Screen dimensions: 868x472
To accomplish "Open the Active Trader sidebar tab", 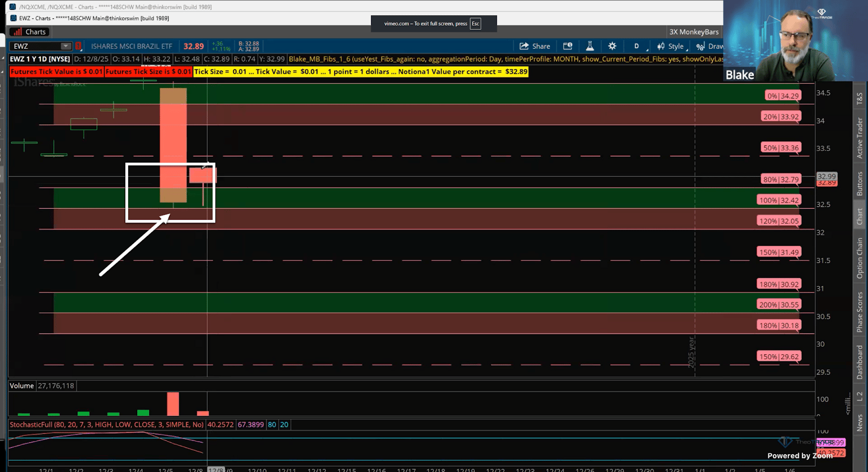I will tap(860, 138).
